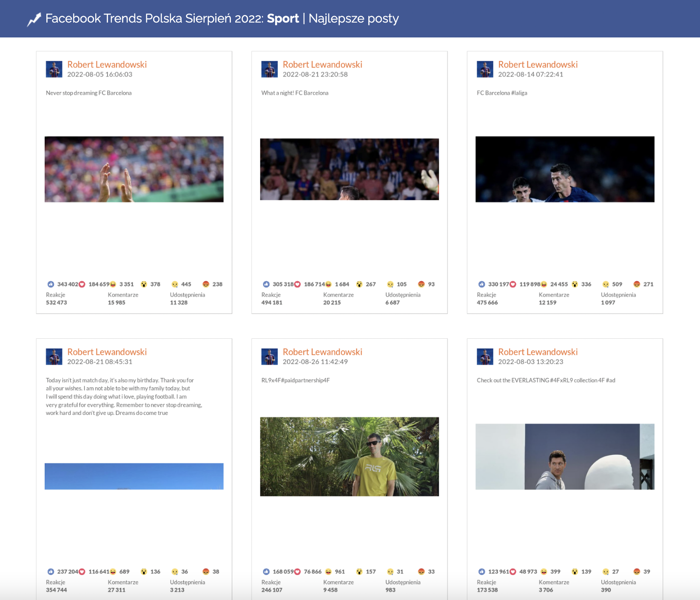Open the raised hands stadium photo

(x=134, y=169)
